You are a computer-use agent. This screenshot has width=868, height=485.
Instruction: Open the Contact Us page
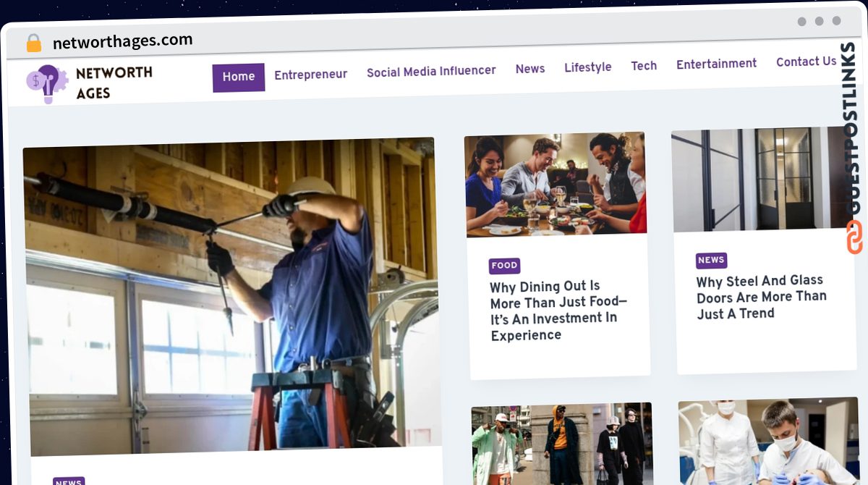click(x=807, y=62)
